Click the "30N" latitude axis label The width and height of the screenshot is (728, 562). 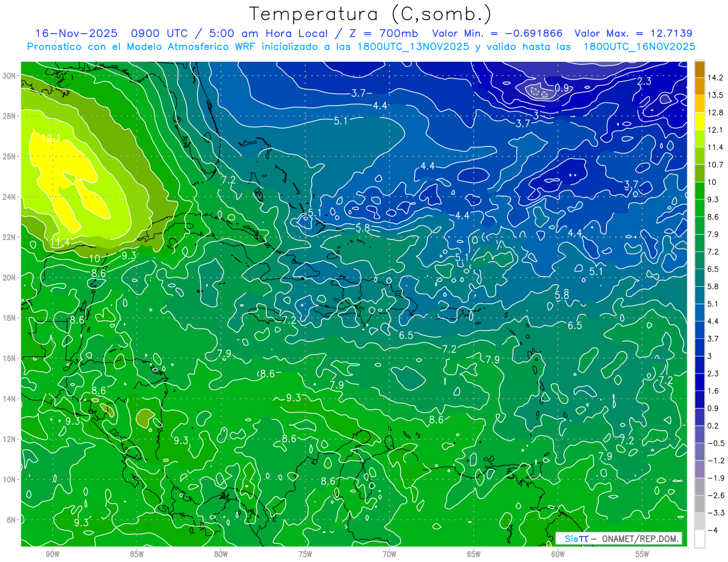coord(9,76)
